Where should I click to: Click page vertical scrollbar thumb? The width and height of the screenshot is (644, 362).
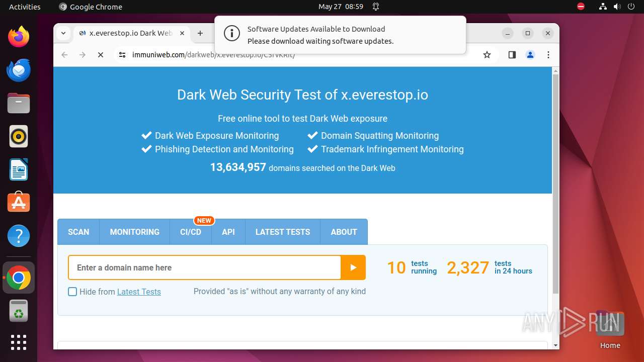(555, 184)
